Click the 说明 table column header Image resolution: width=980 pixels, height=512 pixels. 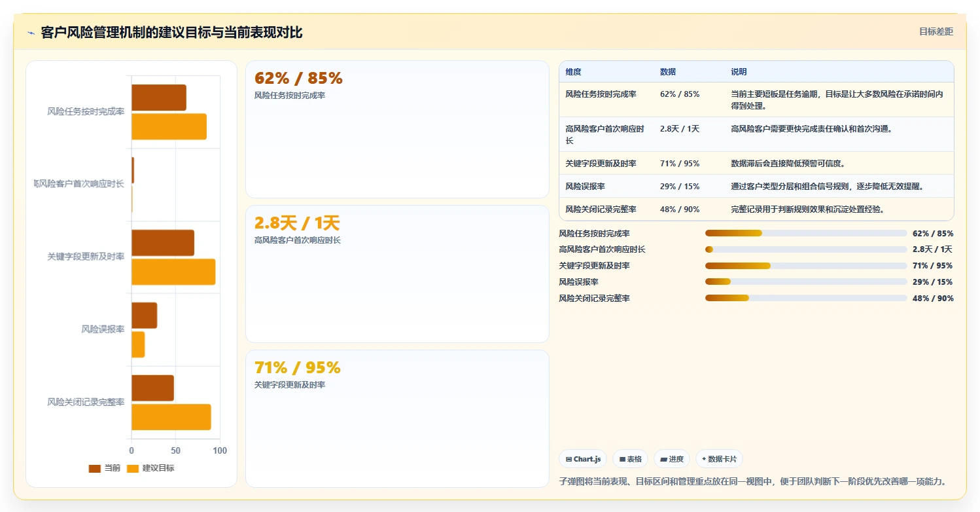coord(739,72)
